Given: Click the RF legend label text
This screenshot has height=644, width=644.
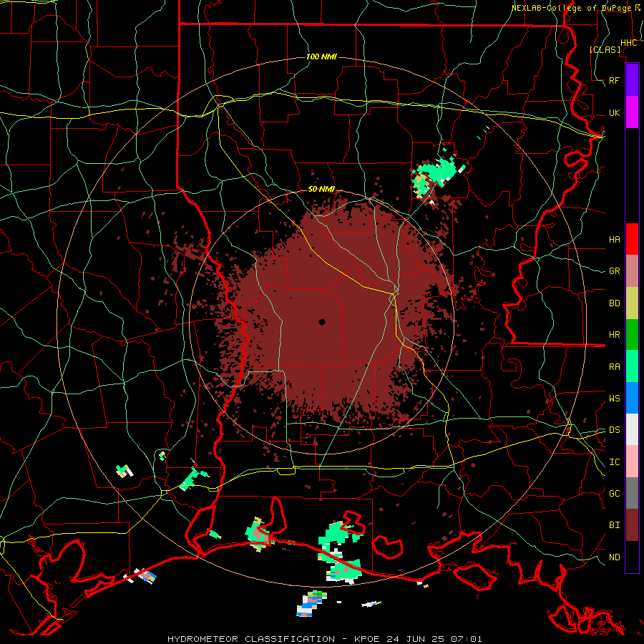Looking at the screenshot, I should point(615,80).
